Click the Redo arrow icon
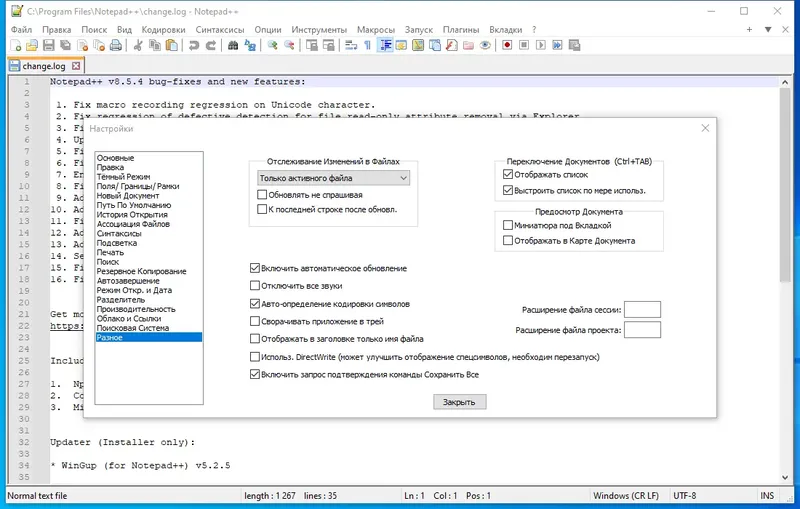Viewport: 800px width, 509px height. tap(210, 45)
